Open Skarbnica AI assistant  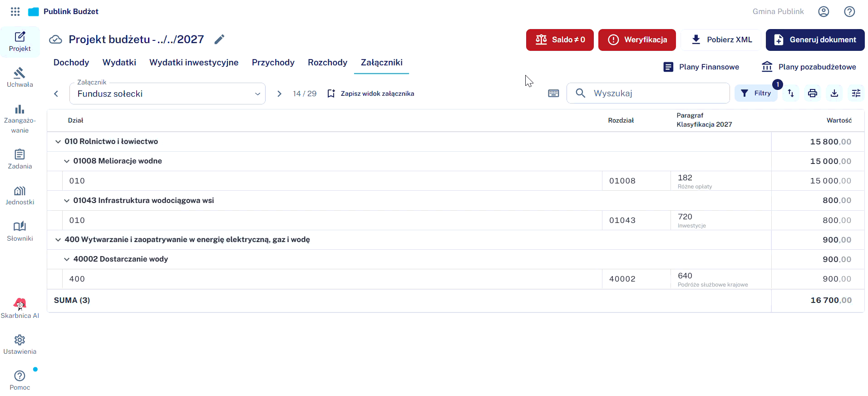coord(20,309)
